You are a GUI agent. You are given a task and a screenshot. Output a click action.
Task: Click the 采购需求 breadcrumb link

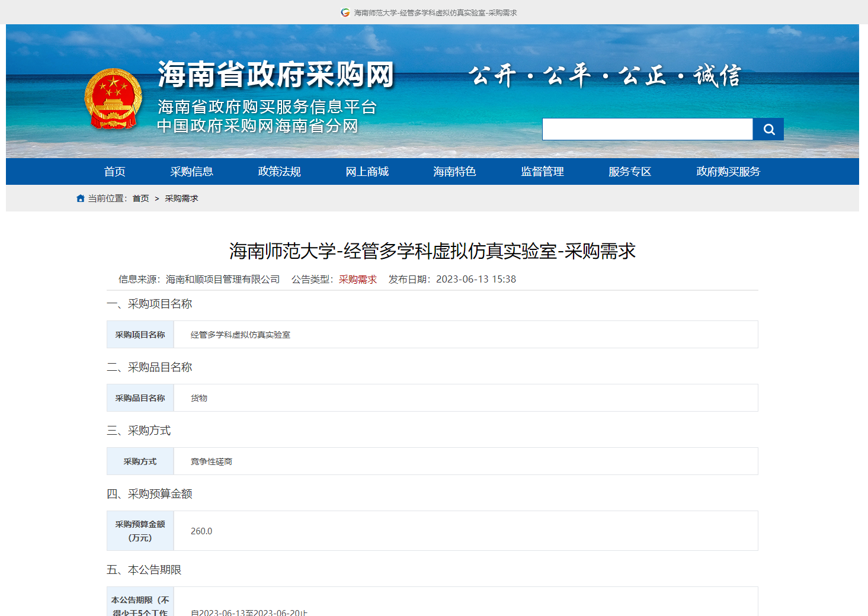(181, 198)
